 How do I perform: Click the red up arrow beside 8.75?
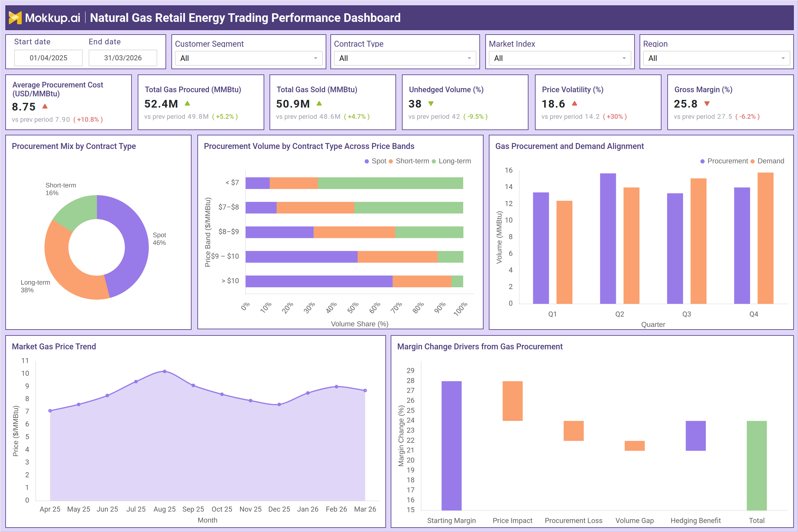(x=45, y=106)
